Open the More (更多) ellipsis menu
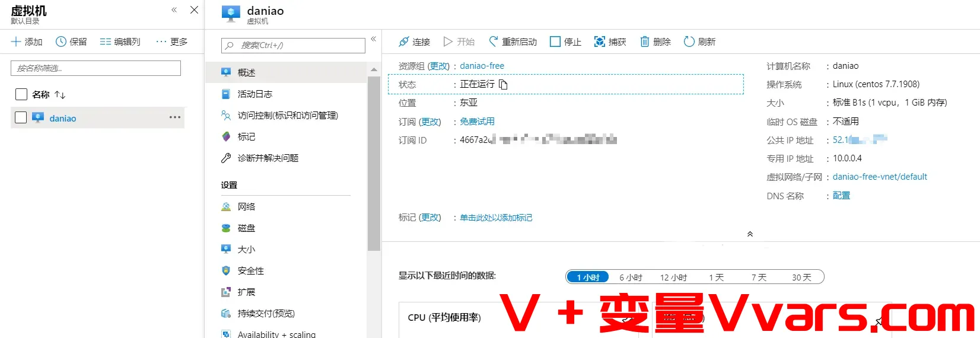 pos(171,42)
